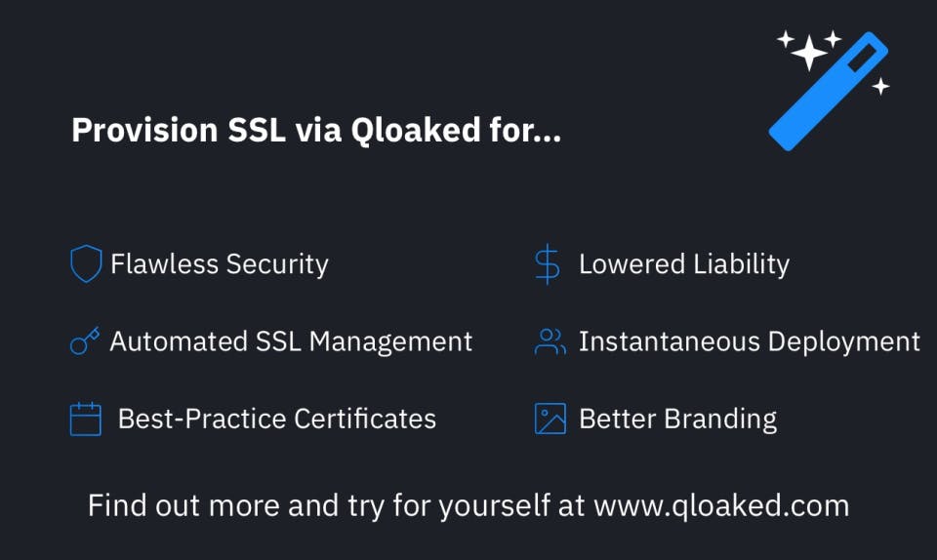Viewport: 937px width, 560px height.
Task: Open the www.qloaked.com link
Action: point(721,505)
